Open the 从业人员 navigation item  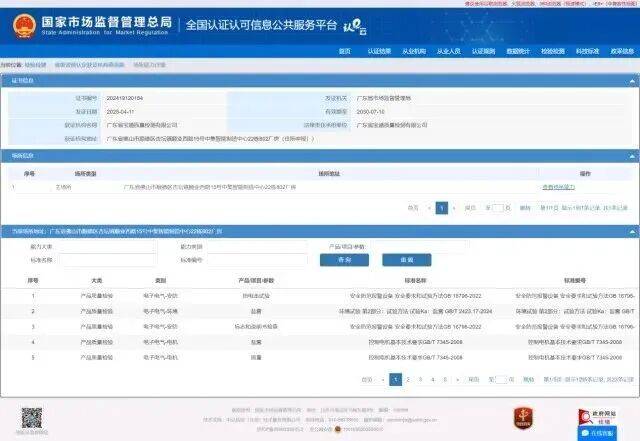pyautogui.click(x=449, y=51)
